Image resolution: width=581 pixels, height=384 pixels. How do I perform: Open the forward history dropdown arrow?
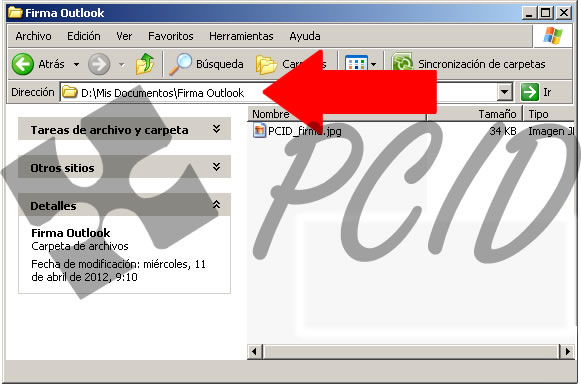click(122, 65)
